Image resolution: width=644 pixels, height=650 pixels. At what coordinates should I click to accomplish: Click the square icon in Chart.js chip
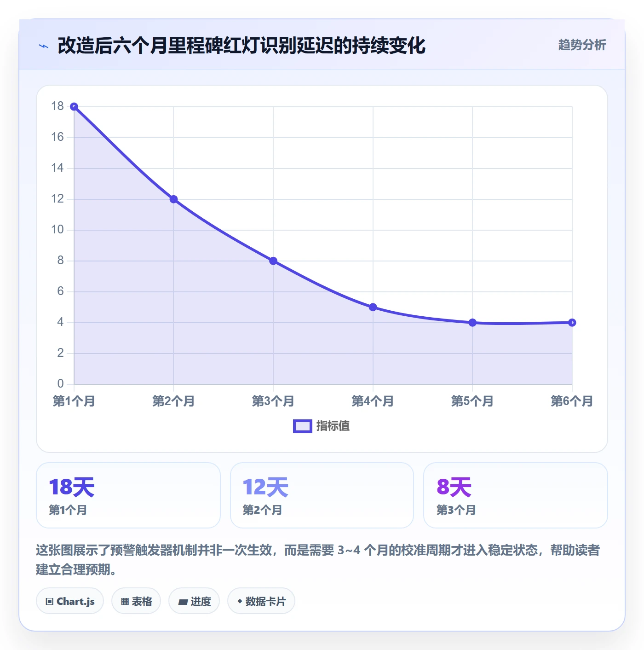click(50, 602)
